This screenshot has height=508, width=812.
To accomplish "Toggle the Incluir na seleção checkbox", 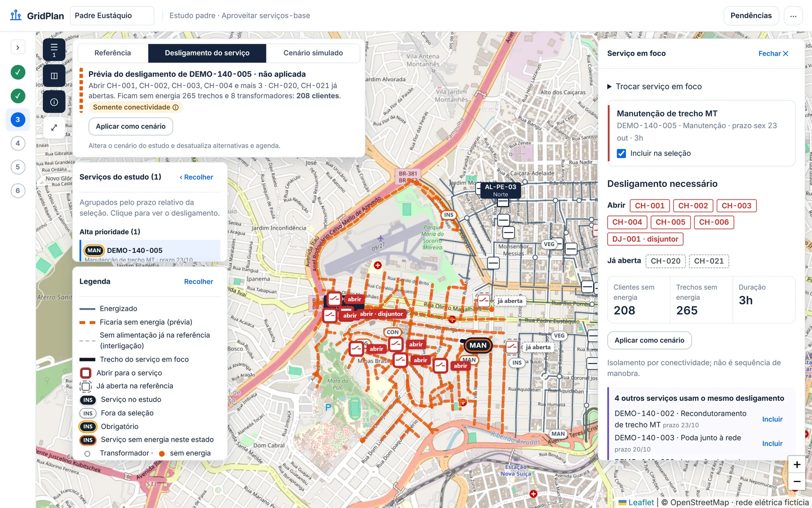I will pos(621,154).
